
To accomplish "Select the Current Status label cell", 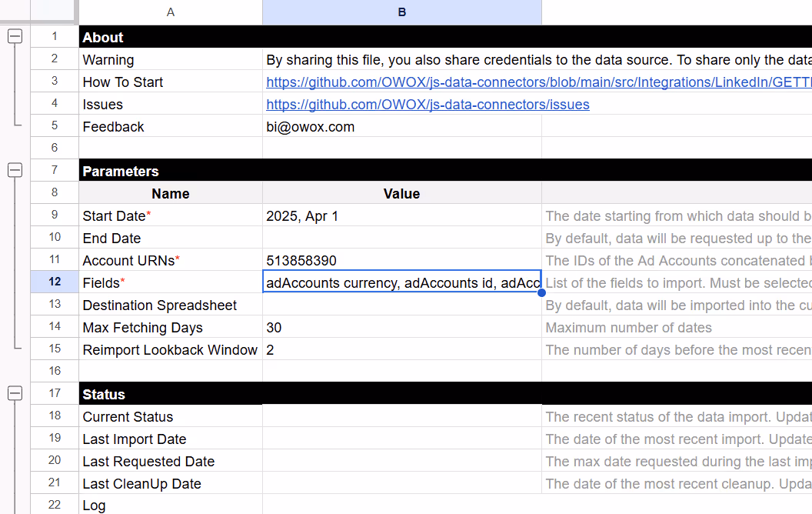I will [x=170, y=416].
